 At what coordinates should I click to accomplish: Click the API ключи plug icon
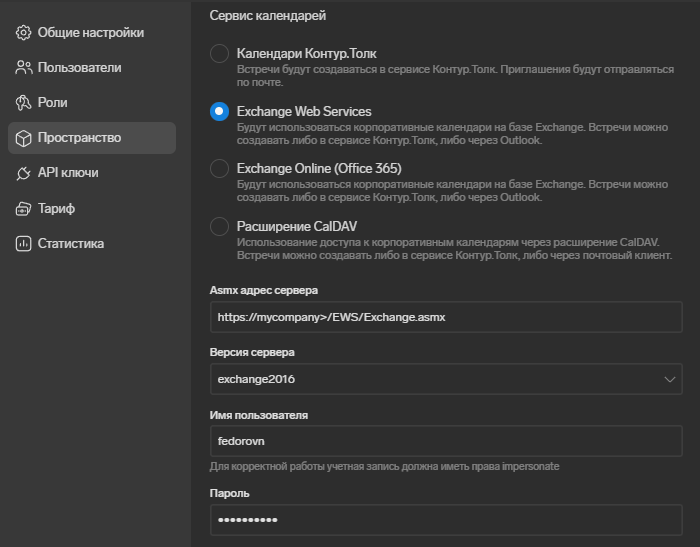(24, 173)
